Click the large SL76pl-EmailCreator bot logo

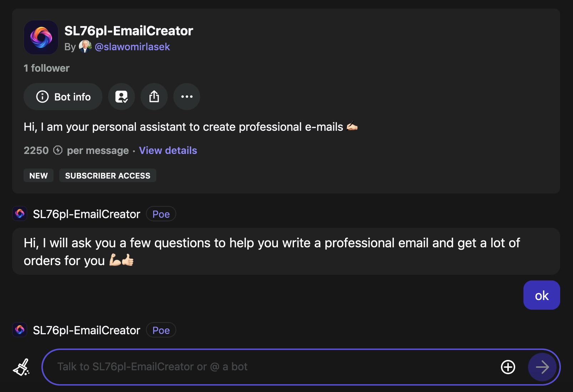point(41,37)
